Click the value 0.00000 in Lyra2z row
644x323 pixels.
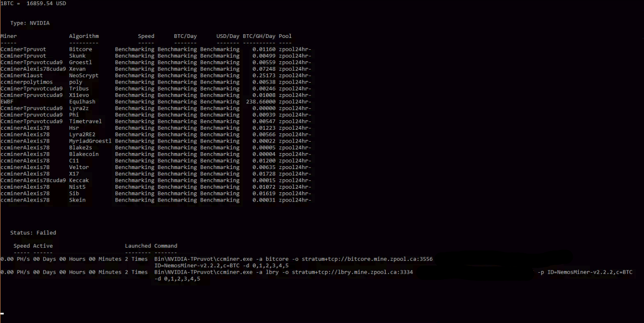point(264,108)
